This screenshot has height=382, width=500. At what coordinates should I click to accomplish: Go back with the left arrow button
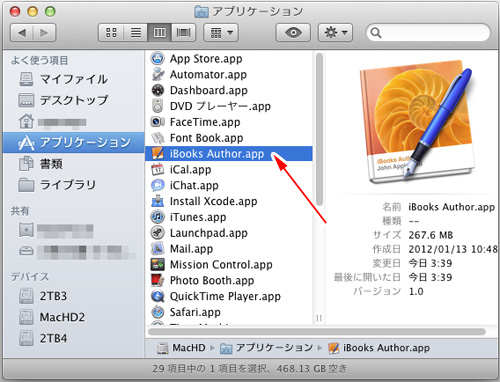pos(22,33)
